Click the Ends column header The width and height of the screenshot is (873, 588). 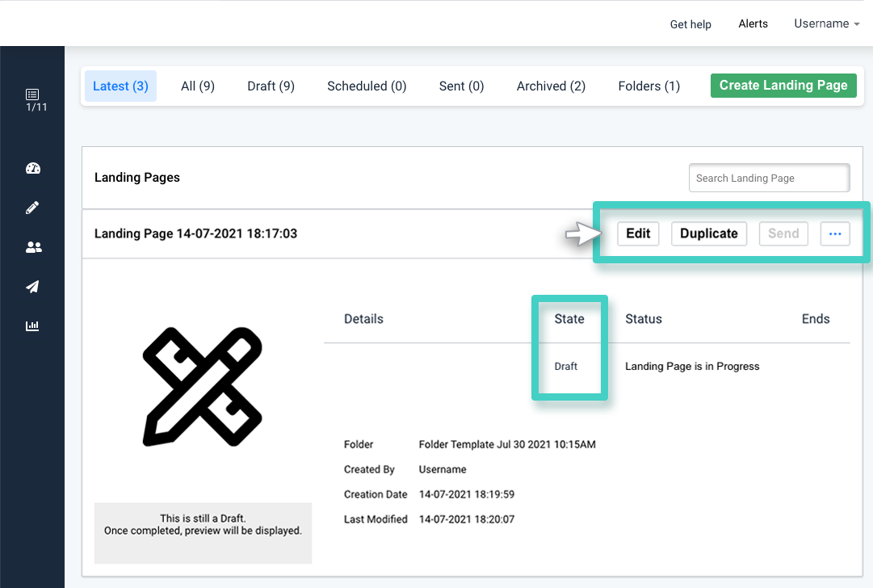click(816, 319)
